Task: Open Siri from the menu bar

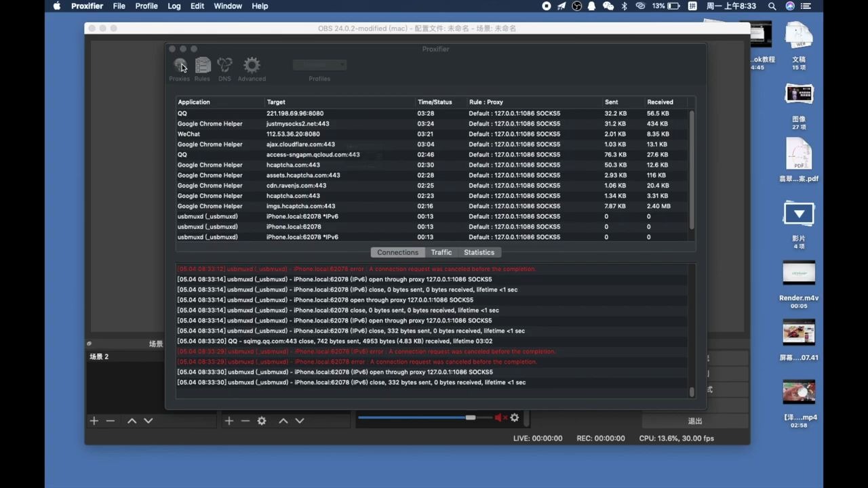Action: [x=790, y=6]
